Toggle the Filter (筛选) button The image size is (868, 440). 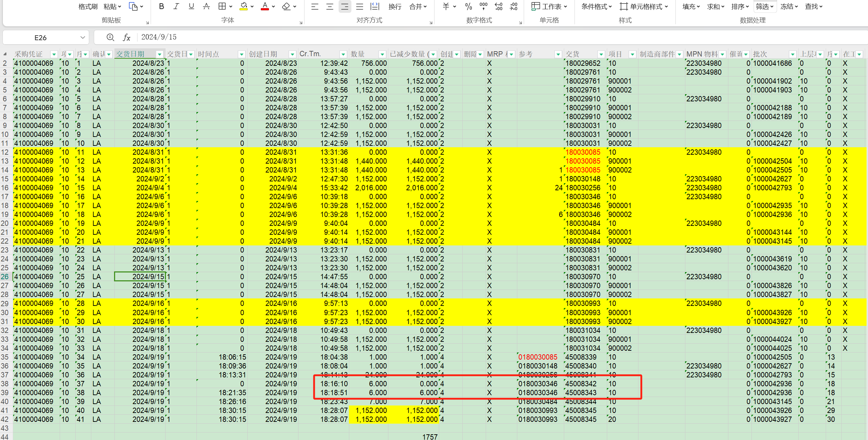point(765,6)
